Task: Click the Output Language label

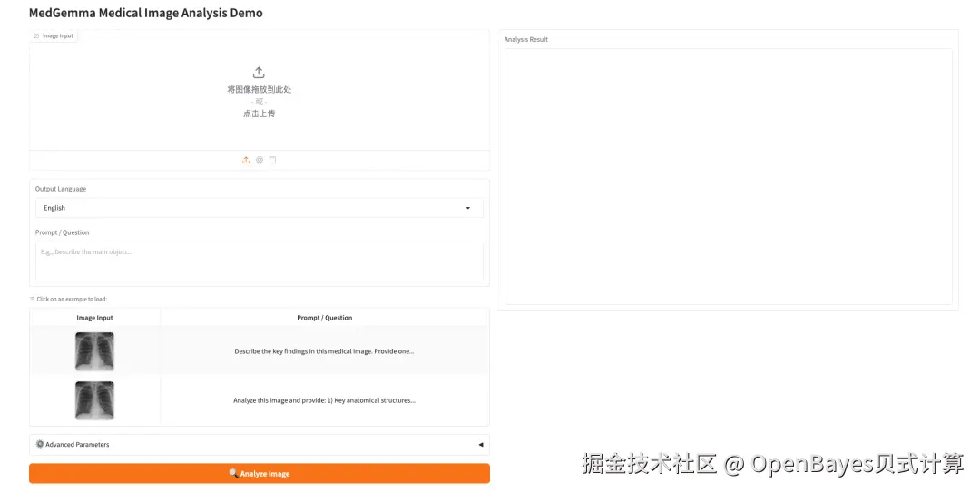Action: tap(61, 189)
